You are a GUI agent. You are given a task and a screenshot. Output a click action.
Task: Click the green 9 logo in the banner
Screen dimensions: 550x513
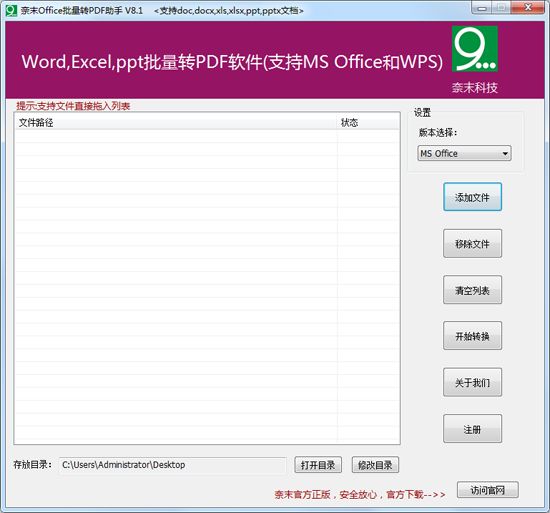(x=475, y=49)
